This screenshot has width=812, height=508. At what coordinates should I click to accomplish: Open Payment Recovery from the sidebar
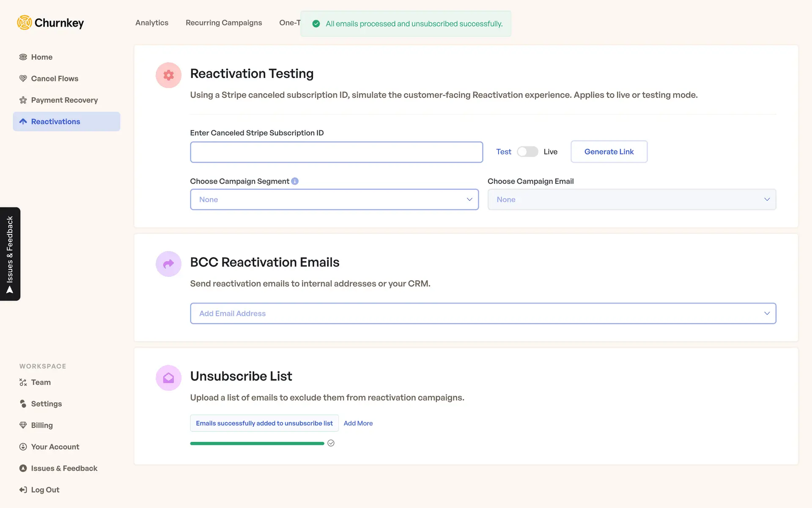64,100
